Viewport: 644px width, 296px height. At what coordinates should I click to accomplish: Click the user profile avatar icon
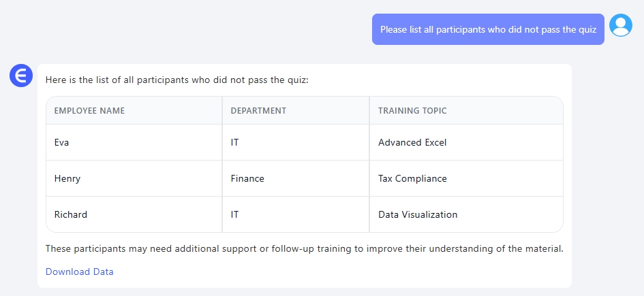pyautogui.click(x=620, y=25)
